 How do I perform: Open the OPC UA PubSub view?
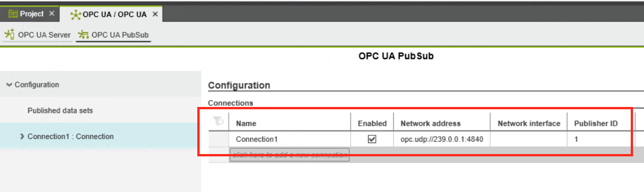(x=113, y=35)
